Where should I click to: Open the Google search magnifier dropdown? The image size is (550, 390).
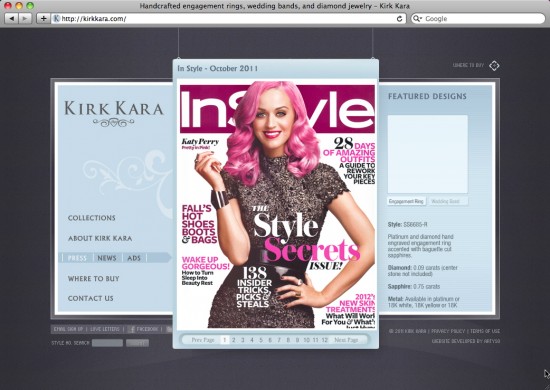click(x=417, y=19)
